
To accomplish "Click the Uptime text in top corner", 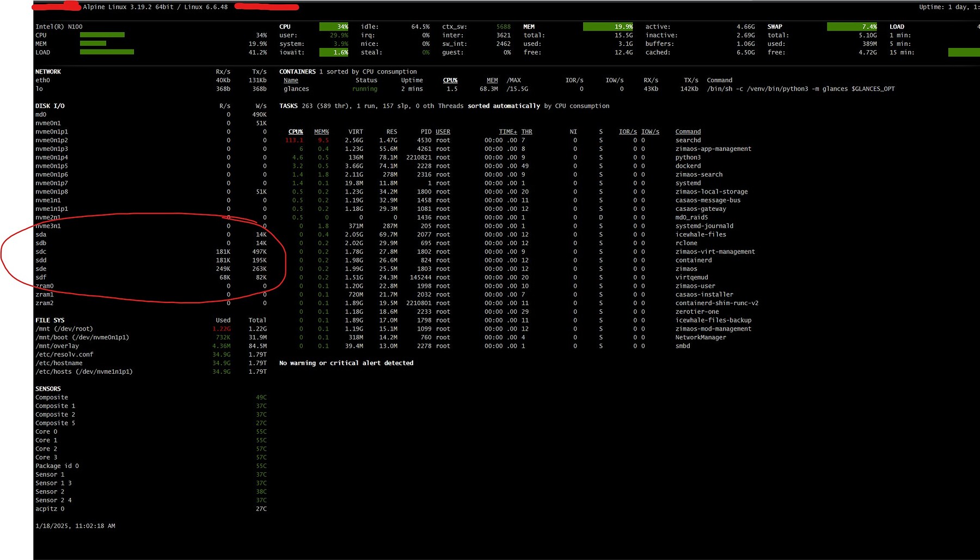I will point(949,7).
